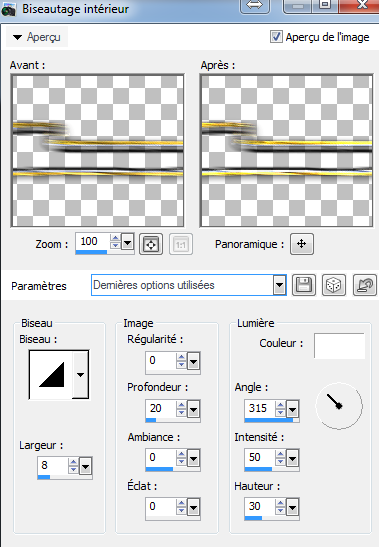
Task: Click the 1:1 actual size zoom icon
Action: tap(180, 244)
